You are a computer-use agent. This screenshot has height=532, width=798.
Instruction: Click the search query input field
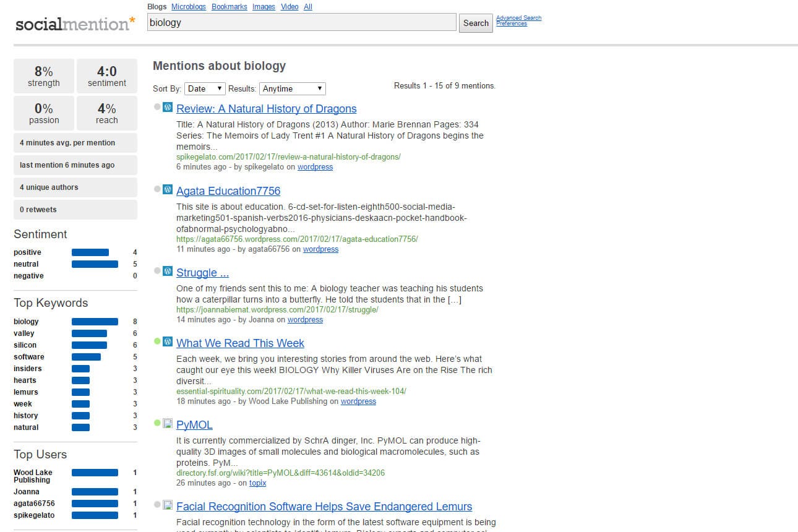[x=301, y=23]
